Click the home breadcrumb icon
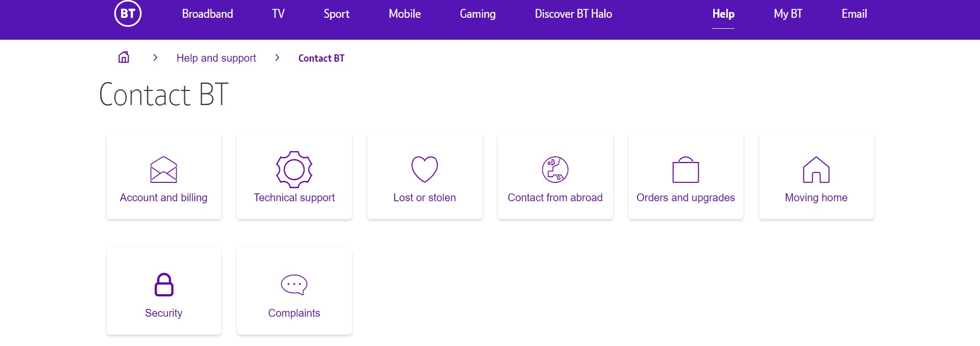The width and height of the screenshot is (980, 346). pos(124,57)
